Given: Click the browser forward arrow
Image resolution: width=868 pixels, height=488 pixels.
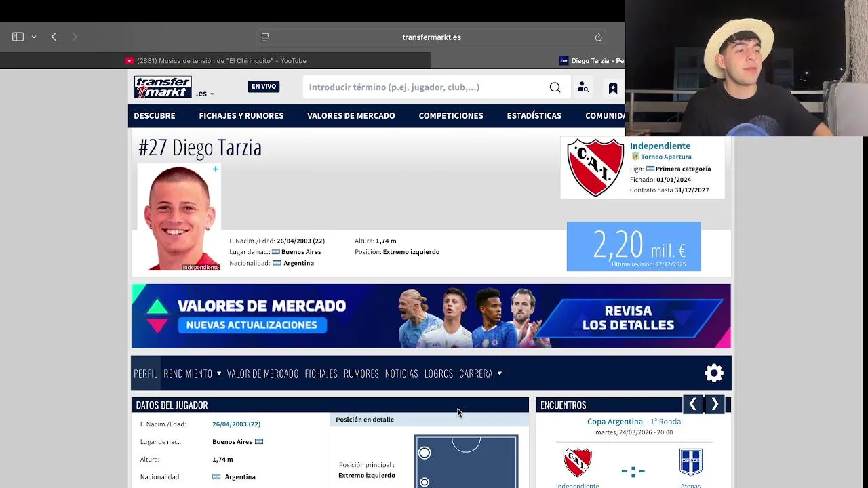Looking at the screenshot, I should pyautogui.click(x=75, y=37).
